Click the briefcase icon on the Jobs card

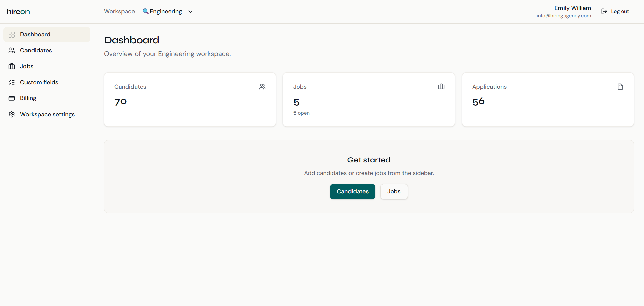[x=441, y=87]
